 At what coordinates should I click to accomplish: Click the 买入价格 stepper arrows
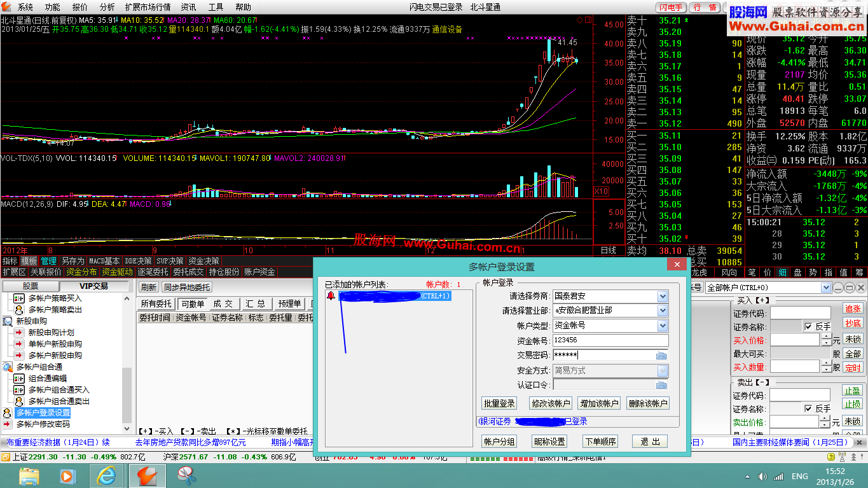tap(826, 340)
